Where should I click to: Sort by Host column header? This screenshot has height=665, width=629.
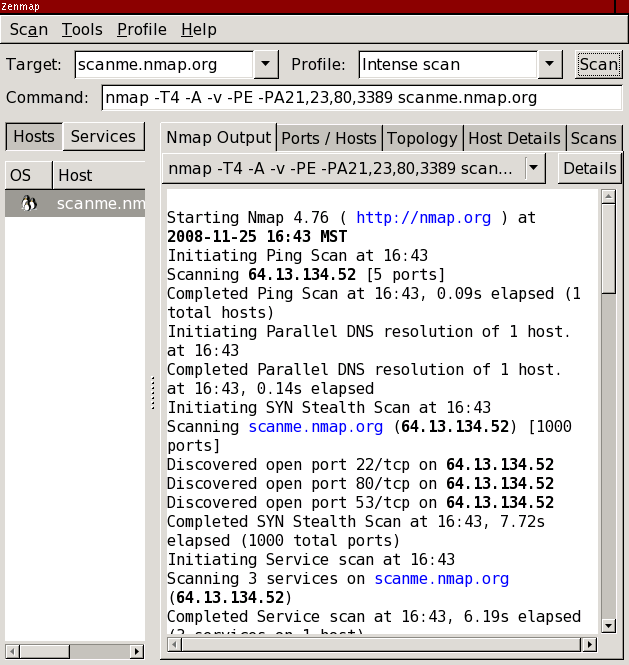99,175
